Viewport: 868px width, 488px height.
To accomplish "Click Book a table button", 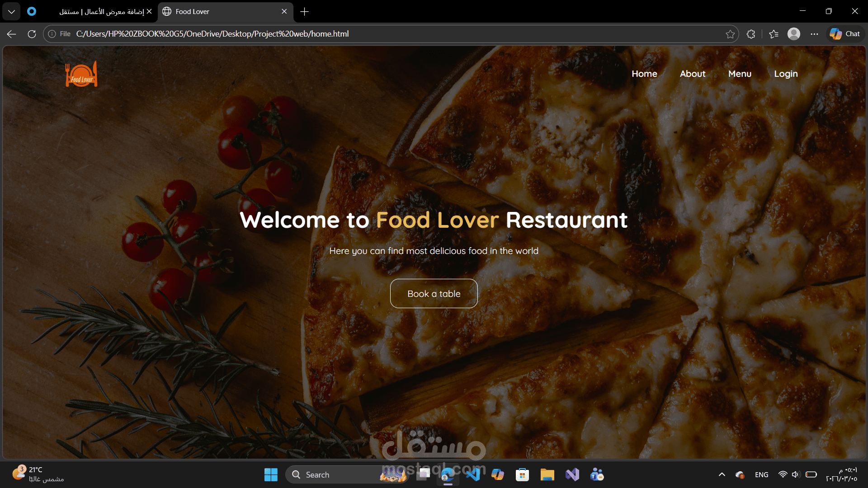I will (434, 294).
